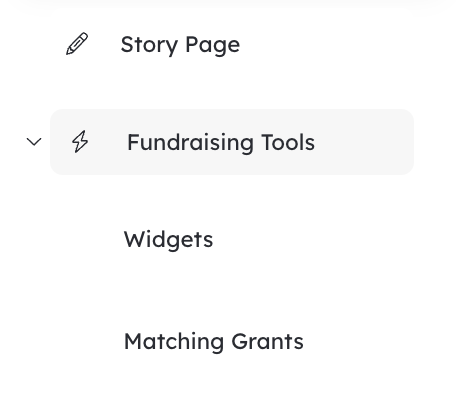The image size is (464, 396).
Task: Navigate to the Widgets page
Action: 168,240
